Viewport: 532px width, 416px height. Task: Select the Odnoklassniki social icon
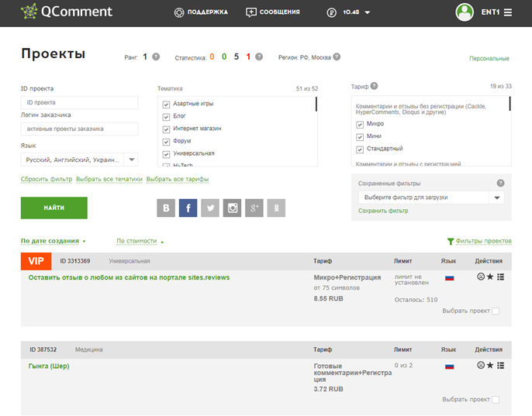point(276,208)
